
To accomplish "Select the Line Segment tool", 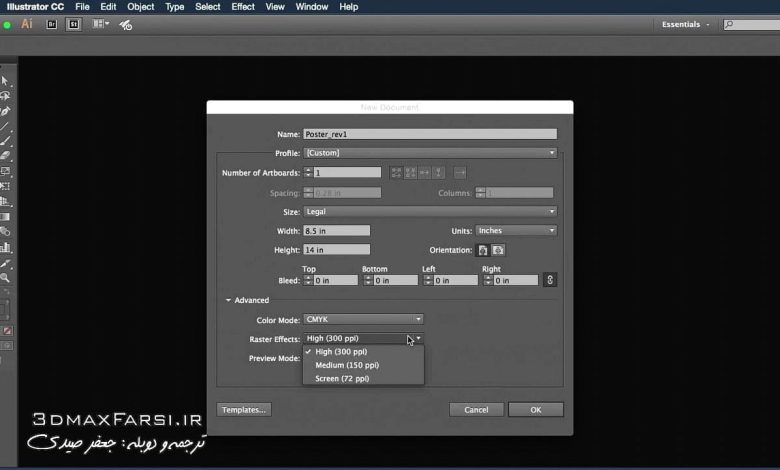I will tap(5, 126).
